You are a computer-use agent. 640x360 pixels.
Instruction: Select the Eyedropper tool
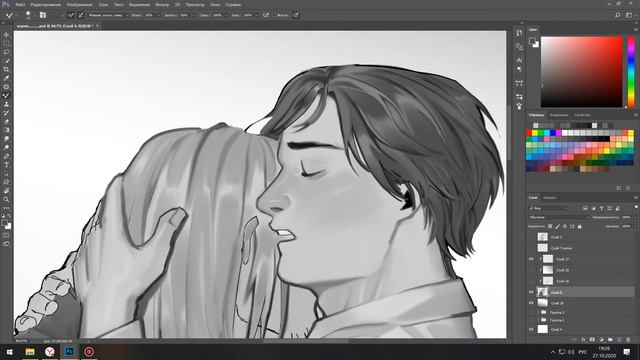6,78
